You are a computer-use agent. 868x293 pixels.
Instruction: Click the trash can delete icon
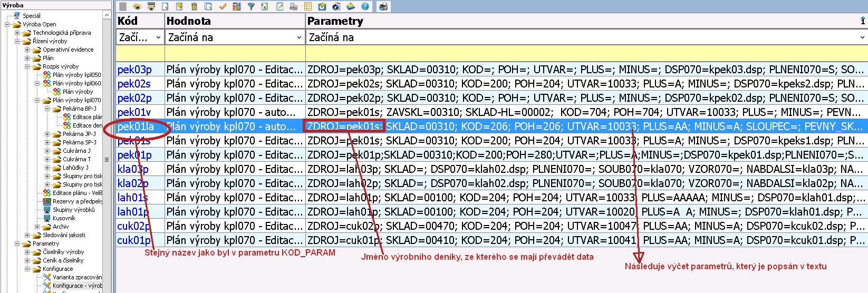click(x=194, y=7)
